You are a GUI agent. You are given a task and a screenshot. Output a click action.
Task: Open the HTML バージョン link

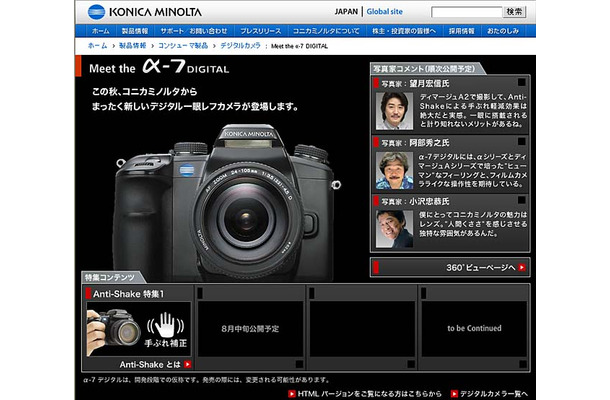[x=370, y=394]
